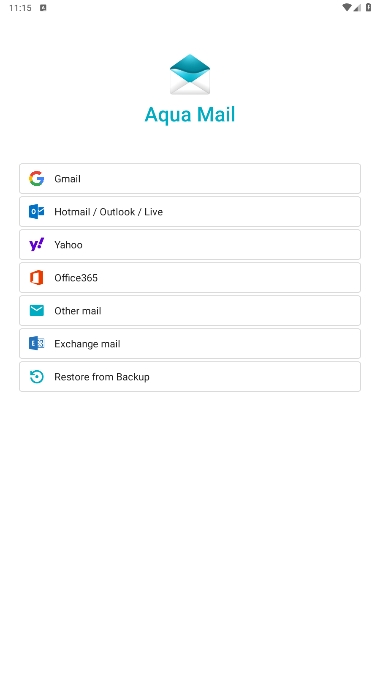Tap the teal Other mail envelope icon
This screenshot has width=380, height=677.
(x=37, y=310)
